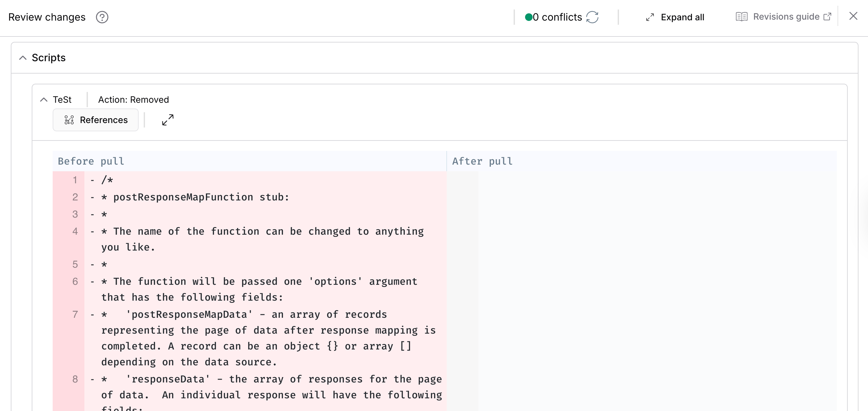Click line number 1 in the diff
The width and height of the screenshot is (868, 411).
tap(75, 180)
